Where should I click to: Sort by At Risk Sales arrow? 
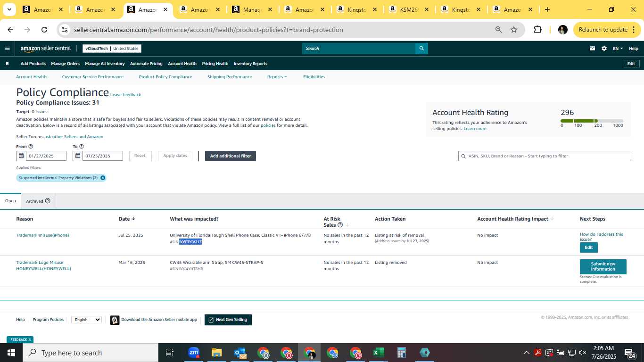tap(347, 225)
